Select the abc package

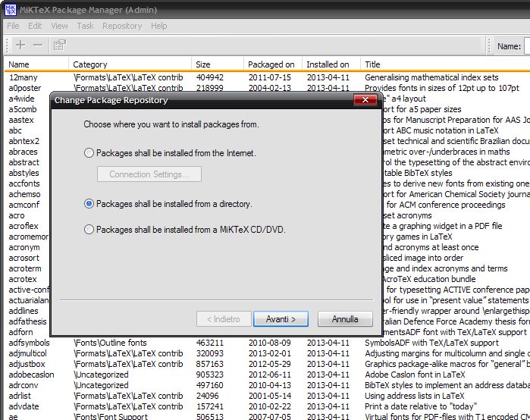15,130
